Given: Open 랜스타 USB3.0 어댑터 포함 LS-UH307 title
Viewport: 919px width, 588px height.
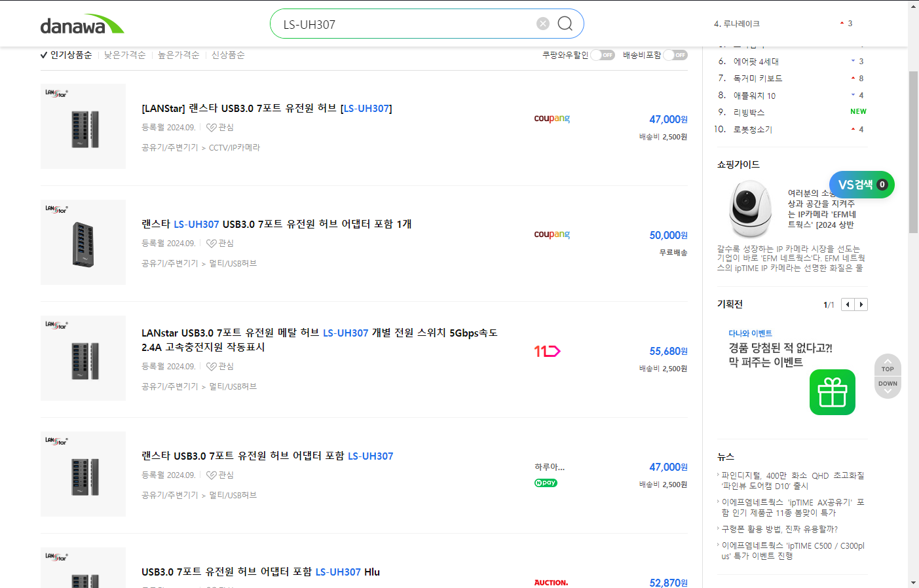Looking at the screenshot, I should (x=267, y=456).
